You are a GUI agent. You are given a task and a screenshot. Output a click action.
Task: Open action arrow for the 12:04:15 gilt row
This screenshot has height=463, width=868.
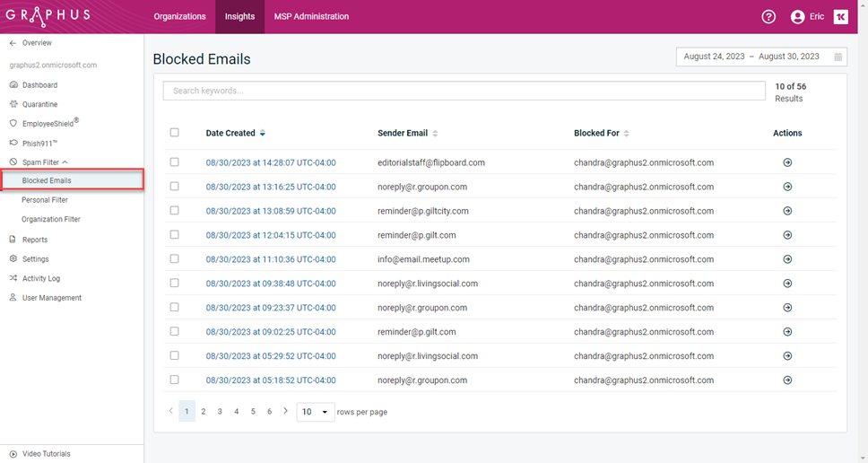coord(787,235)
